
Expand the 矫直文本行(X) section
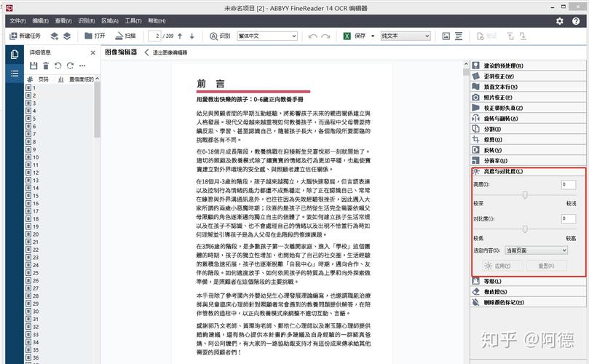coord(527,87)
